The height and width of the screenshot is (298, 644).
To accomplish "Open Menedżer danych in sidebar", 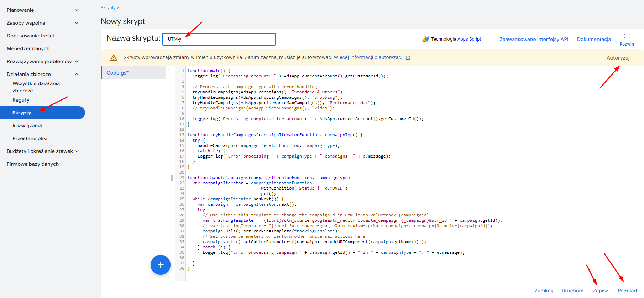I will 28,48.
